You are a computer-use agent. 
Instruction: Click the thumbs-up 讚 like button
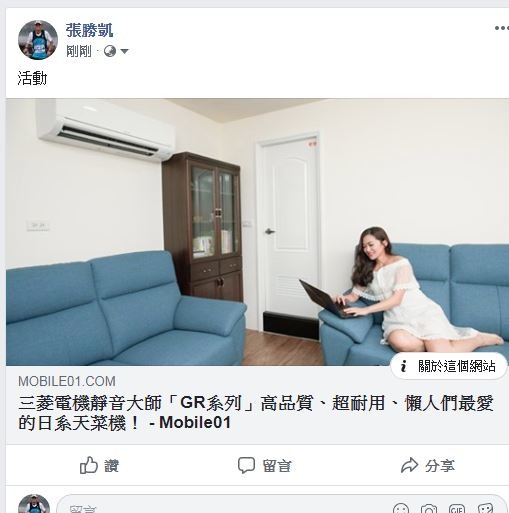point(99,465)
